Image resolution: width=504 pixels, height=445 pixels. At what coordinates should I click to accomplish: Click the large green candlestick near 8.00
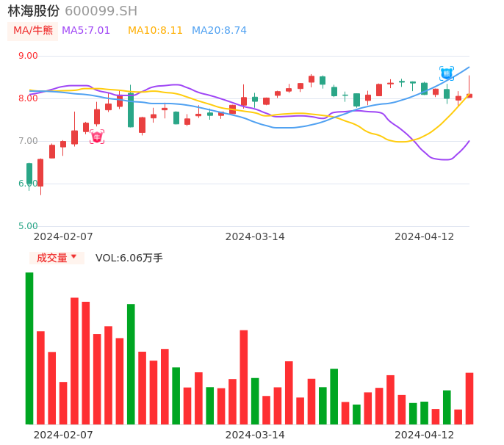tap(131, 110)
